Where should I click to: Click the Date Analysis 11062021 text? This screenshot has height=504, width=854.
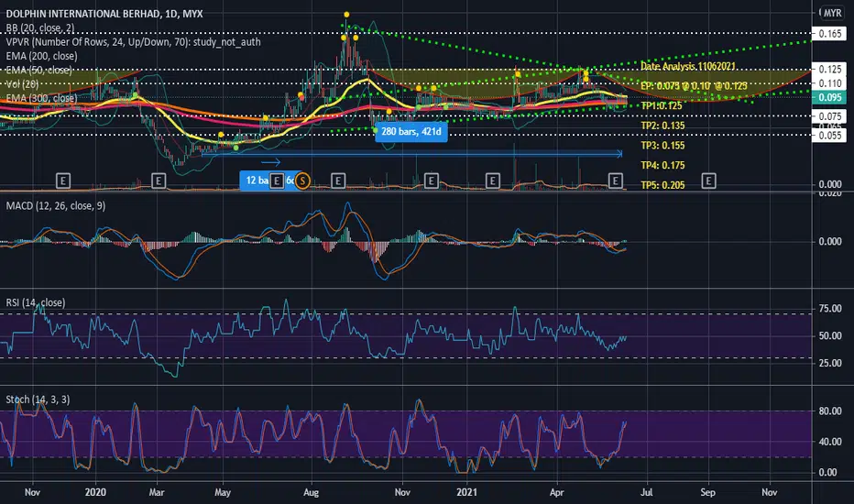click(x=688, y=67)
